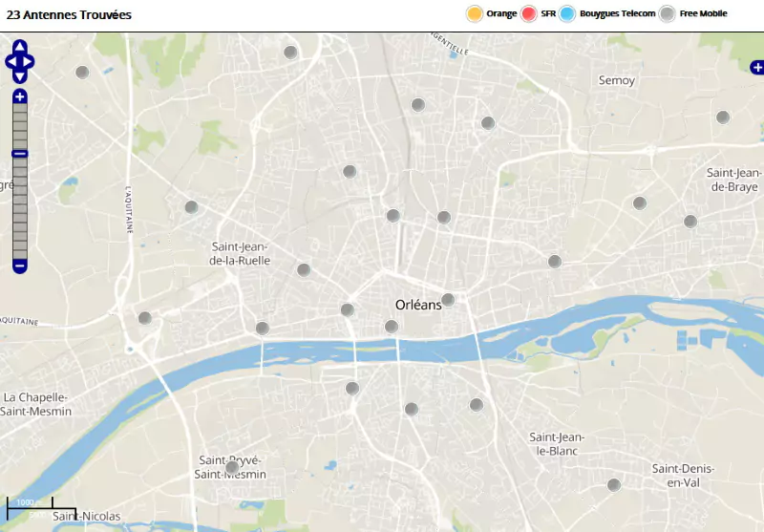764x532 pixels.
Task: Click antenna marker at Saint-Pryvé-Saint-Mesmin
Action: click(x=232, y=468)
